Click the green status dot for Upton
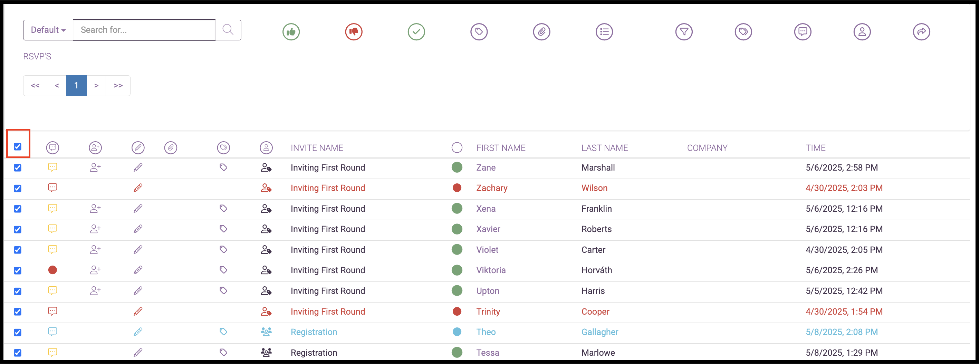The image size is (980, 364). [x=457, y=290]
